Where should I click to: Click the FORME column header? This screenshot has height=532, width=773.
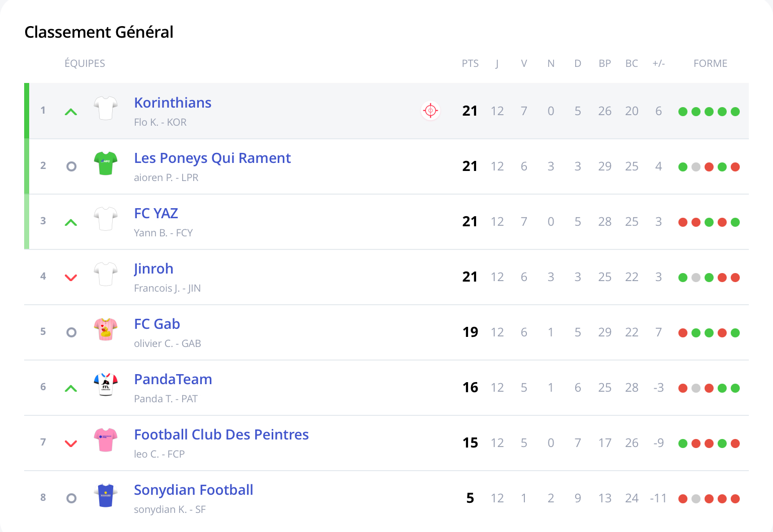pyautogui.click(x=710, y=63)
